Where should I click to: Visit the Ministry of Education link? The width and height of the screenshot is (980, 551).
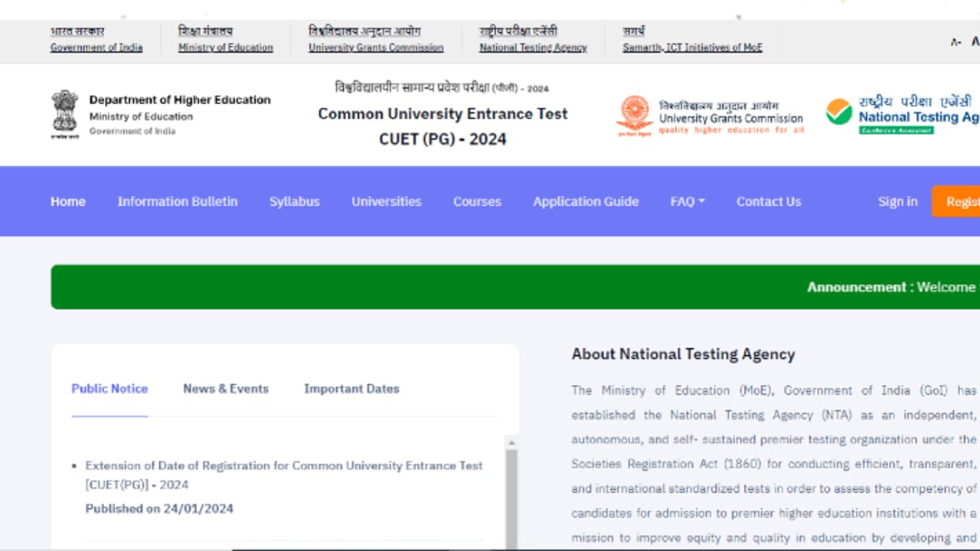225,47
